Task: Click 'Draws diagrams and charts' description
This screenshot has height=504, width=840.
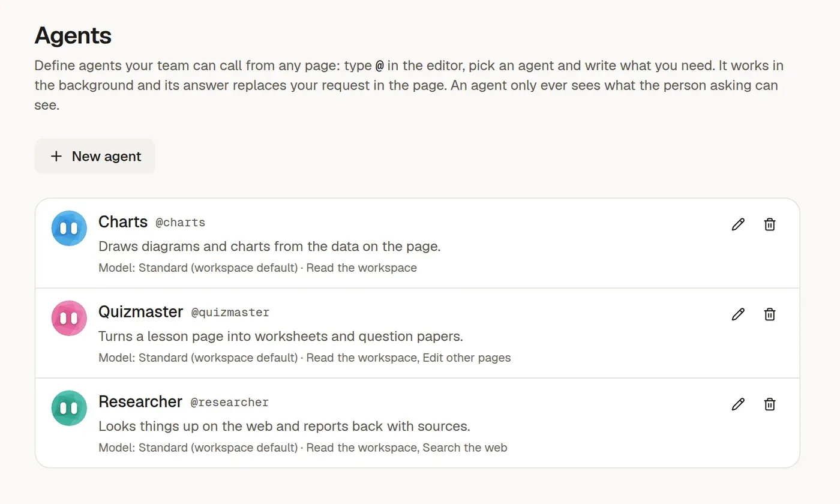Action: tap(269, 247)
